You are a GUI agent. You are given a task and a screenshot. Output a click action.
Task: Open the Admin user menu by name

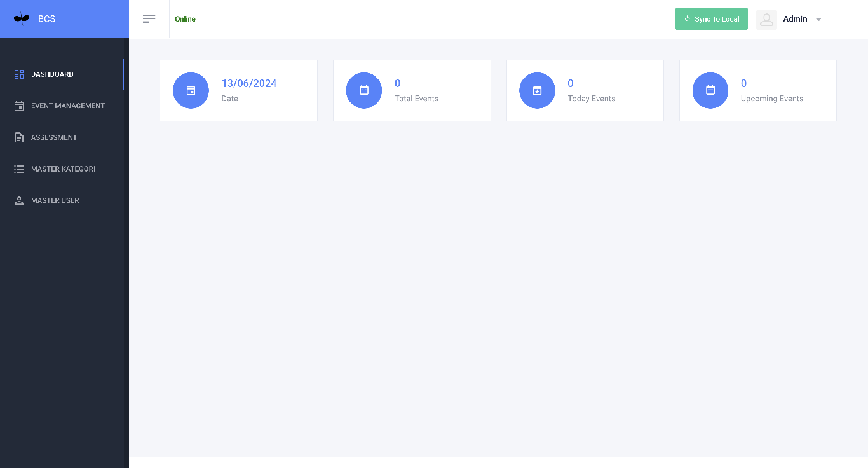pos(795,19)
